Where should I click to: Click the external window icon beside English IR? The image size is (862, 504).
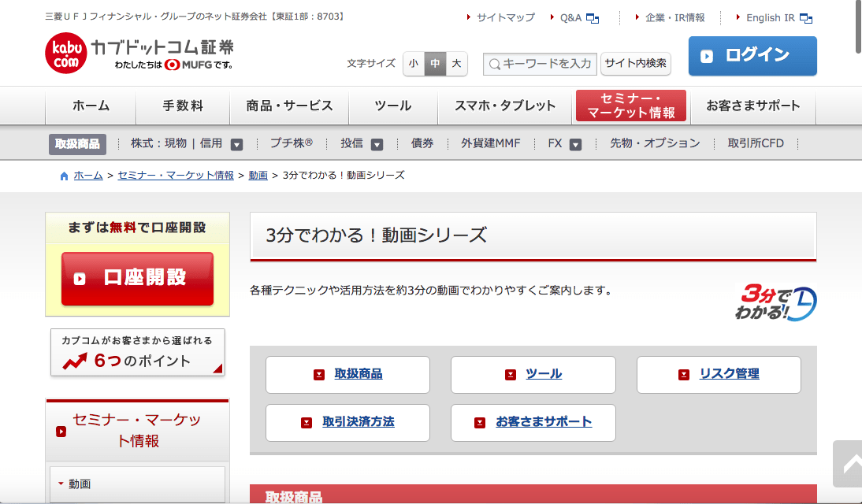click(805, 18)
